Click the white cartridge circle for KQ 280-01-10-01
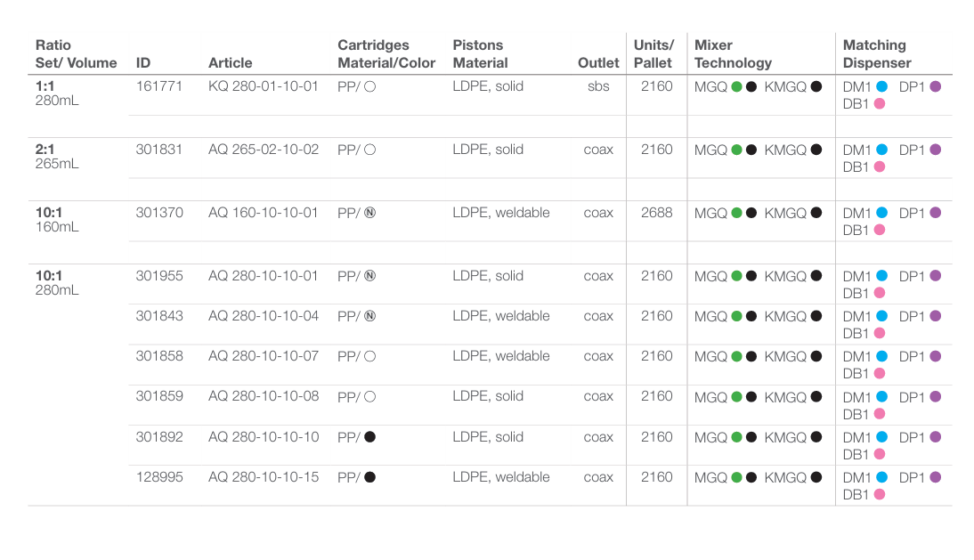This screenshot has width=974, height=560. coord(369,87)
